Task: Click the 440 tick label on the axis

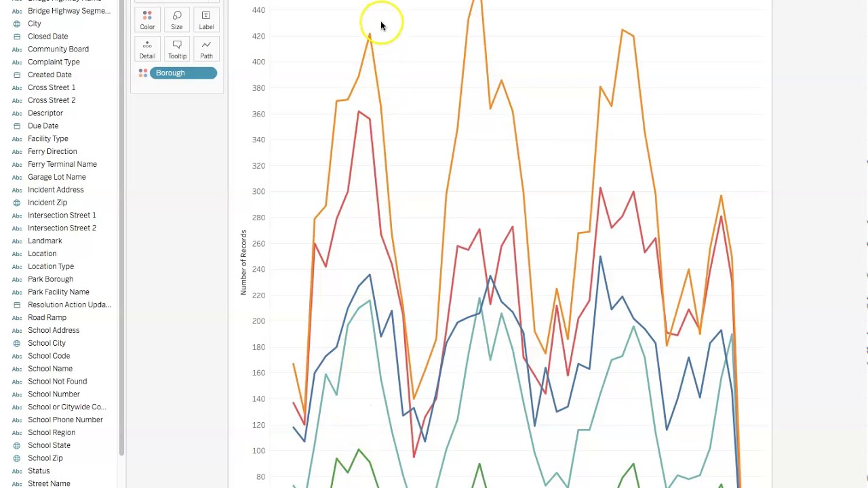Action: [258, 10]
